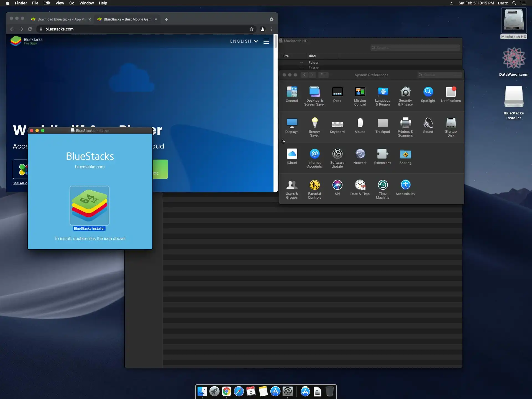Open BlueStacks site hamburger menu
The height and width of the screenshot is (399, 532).
tap(266, 41)
